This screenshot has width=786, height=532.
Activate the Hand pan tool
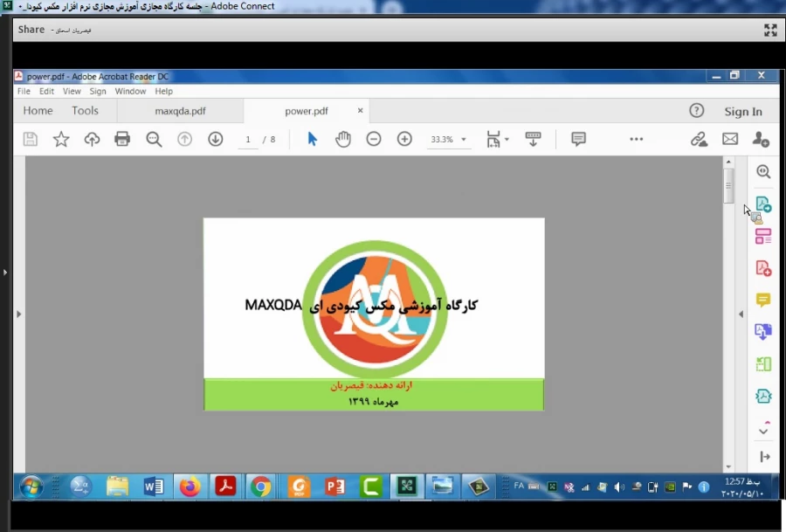point(343,139)
